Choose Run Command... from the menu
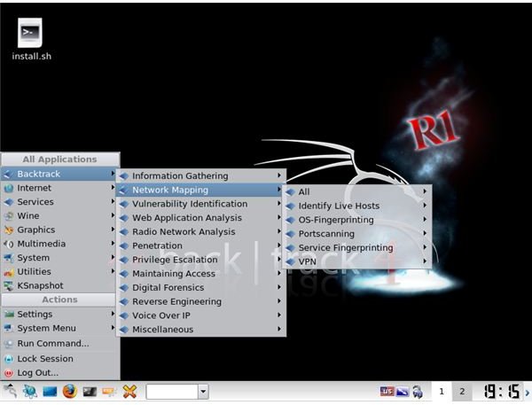This screenshot has width=532, height=405. coord(59,343)
